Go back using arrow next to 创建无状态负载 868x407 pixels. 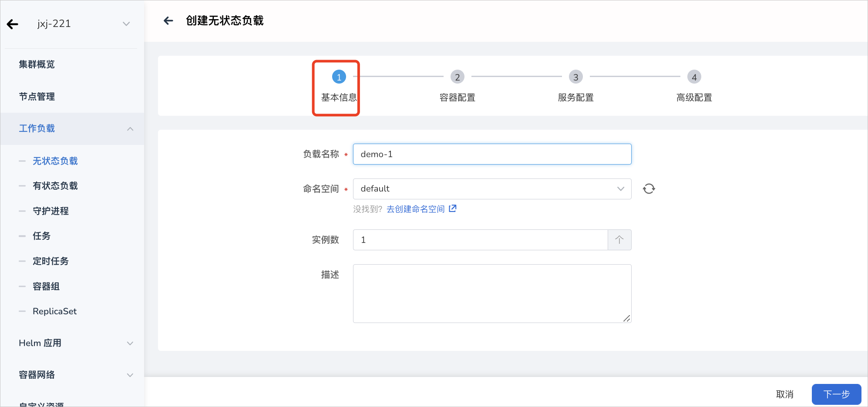168,20
